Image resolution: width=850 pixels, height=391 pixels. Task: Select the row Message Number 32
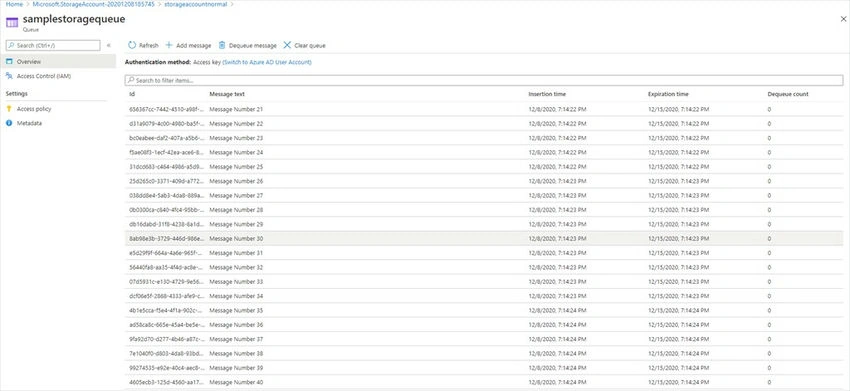pyautogui.click(x=484, y=267)
